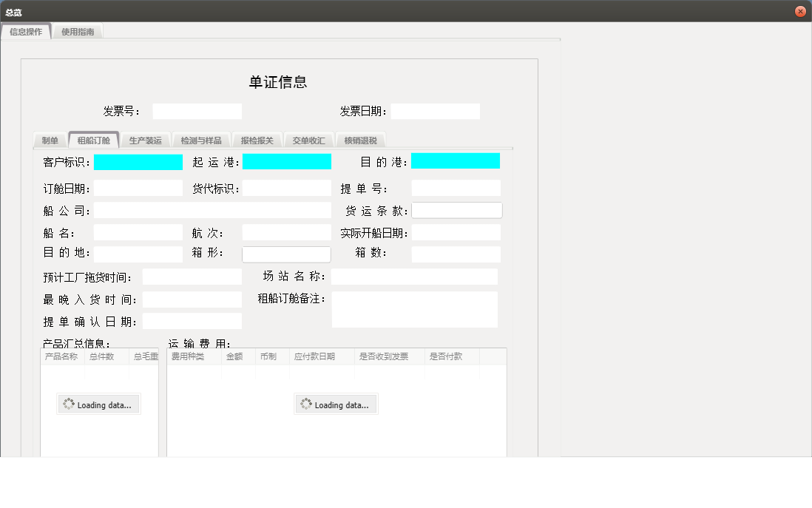812x508 pixels.
Task: Click the Loading data spinner in transport fee table
Action: [x=336, y=404]
